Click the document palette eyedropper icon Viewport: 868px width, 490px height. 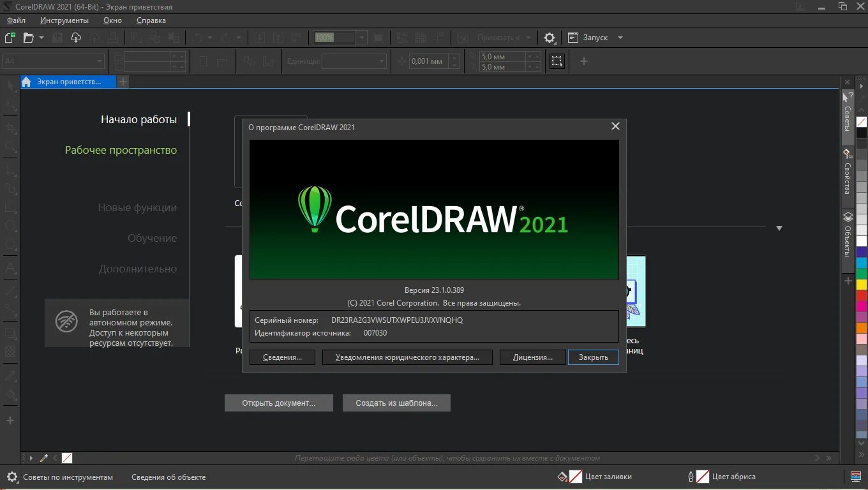(x=44, y=458)
